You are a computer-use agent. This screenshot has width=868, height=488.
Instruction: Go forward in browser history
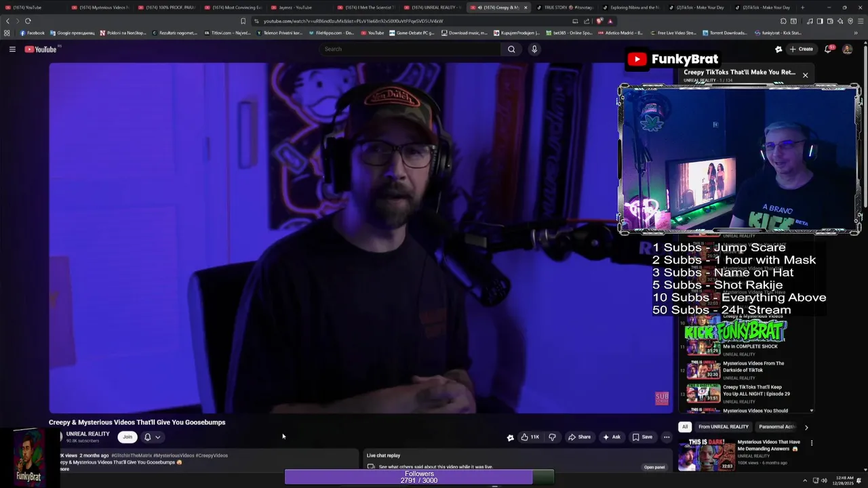click(17, 21)
